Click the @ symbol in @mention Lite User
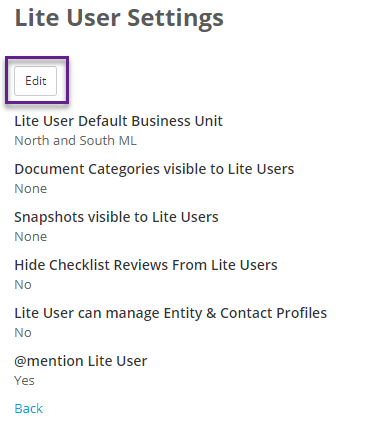This screenshot has width=369, height=441. tap(20, 361)
